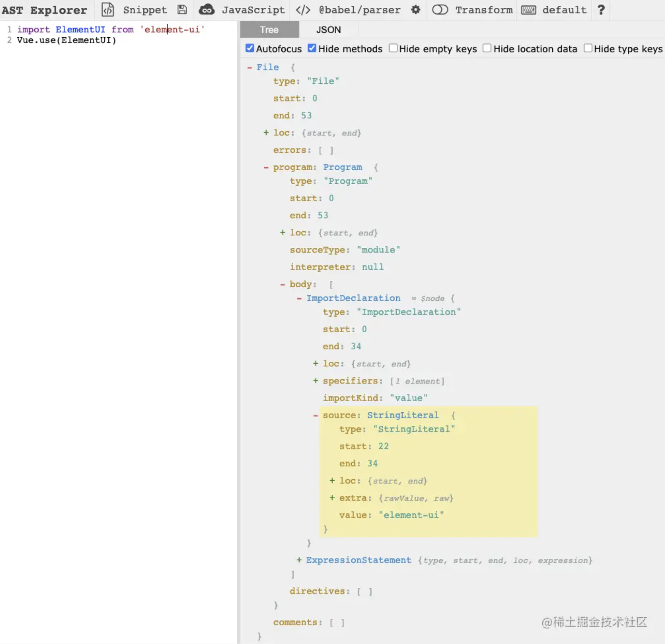The width and height of the screenshot is (665, 644).
Task: Click the value "element-ui" entry
Action: [x=392, y=515]
